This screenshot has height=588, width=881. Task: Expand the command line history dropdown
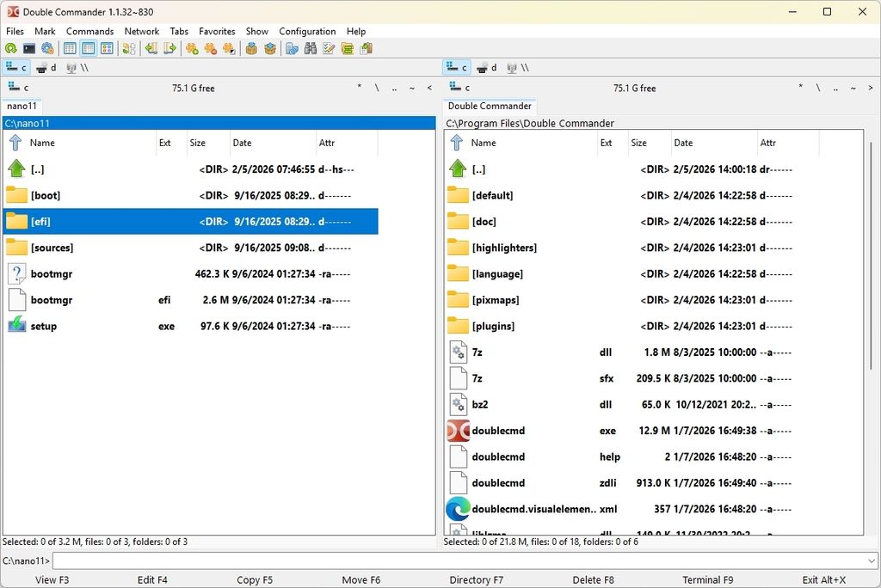(872, 560)
